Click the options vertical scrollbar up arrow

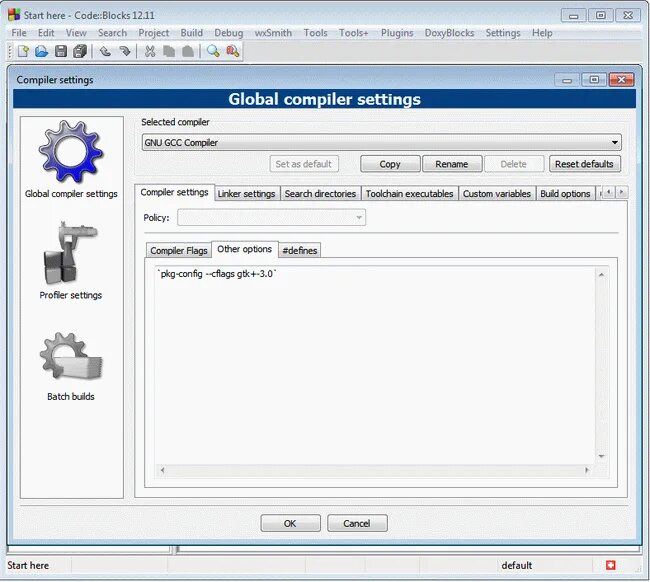601,274
